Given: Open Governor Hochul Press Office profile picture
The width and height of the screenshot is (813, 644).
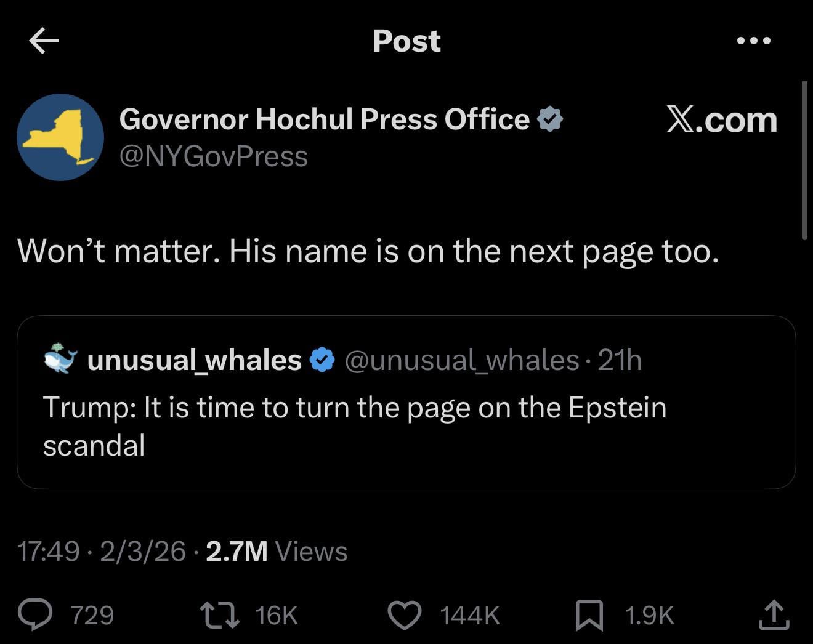Looking at the screenshot, I should tap(60, 137).
